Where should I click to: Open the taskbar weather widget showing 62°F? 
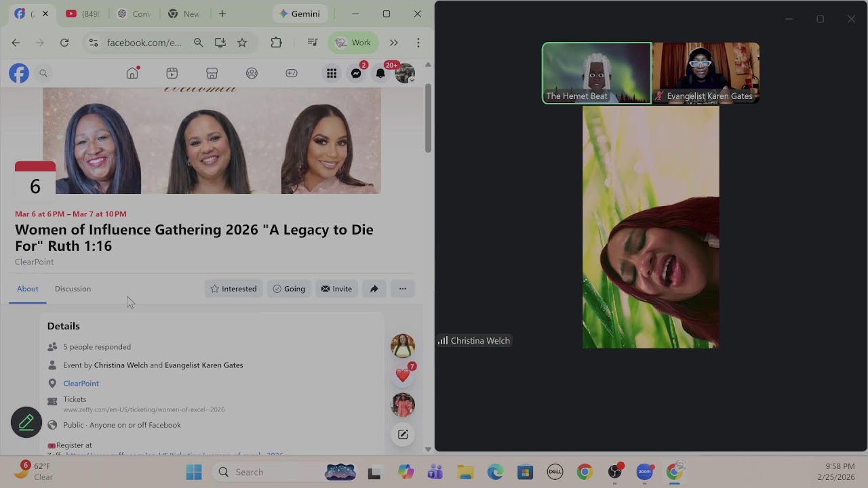tap(34, 472)
